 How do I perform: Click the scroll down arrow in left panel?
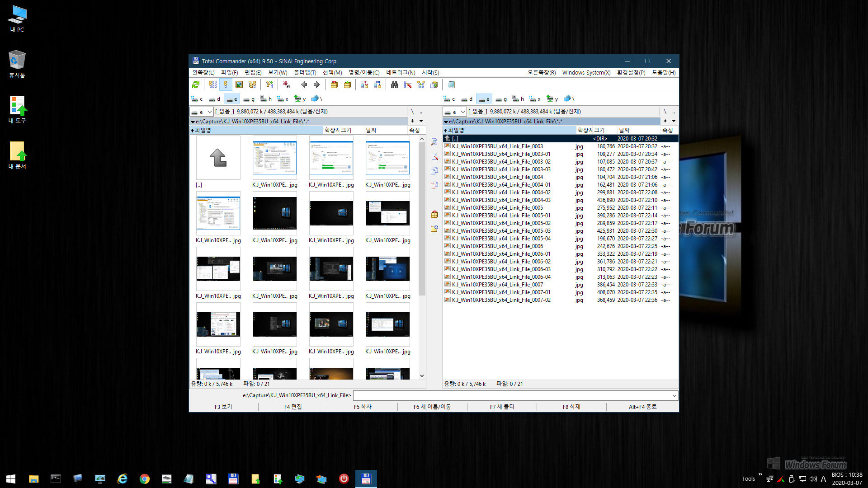[x=422, y=375]
